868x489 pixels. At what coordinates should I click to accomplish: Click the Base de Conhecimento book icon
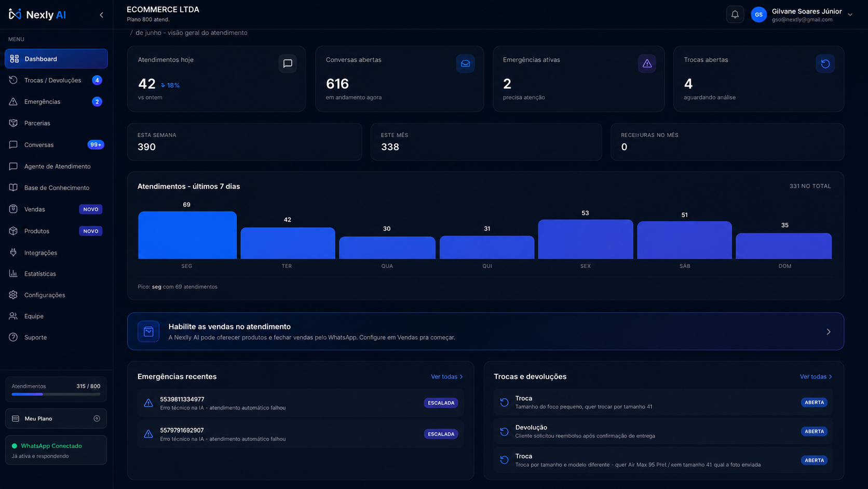coord(13,188)
